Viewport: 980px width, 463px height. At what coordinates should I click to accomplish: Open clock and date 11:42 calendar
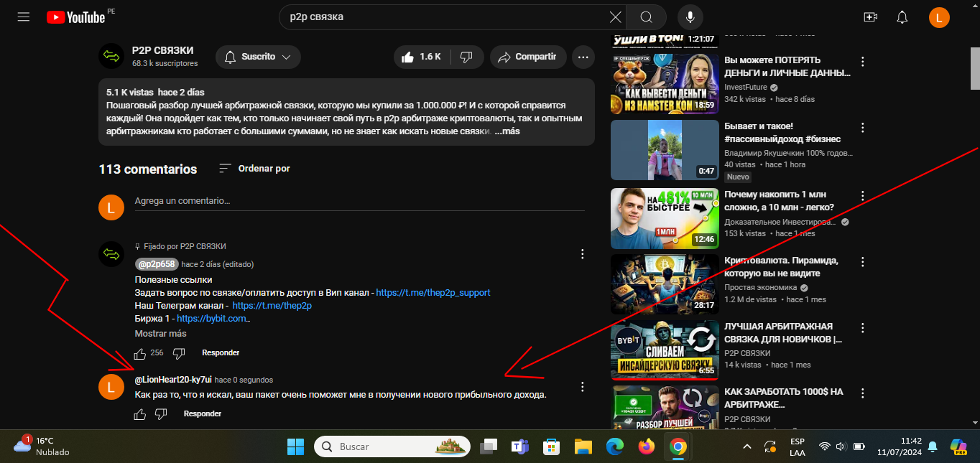[x=898, y=446]
